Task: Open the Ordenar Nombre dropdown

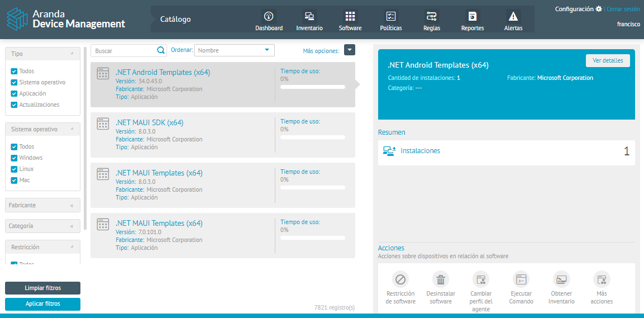Action: click(x=234, y=50)
